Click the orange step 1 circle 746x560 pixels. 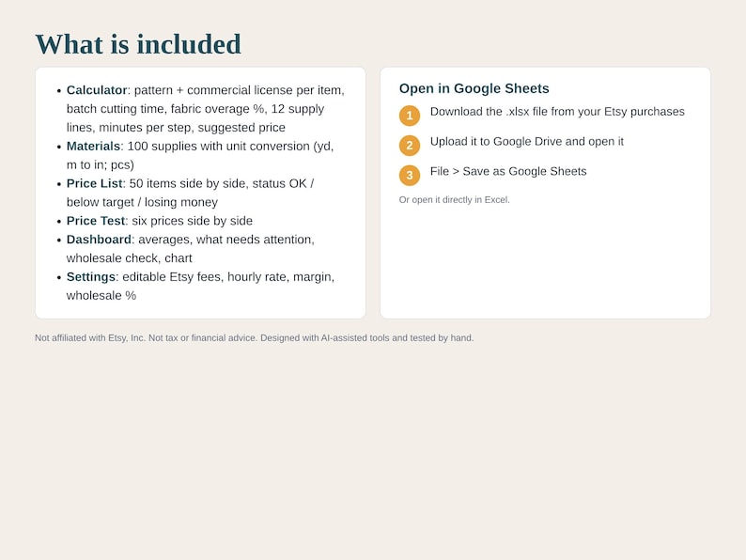point(409,116)
